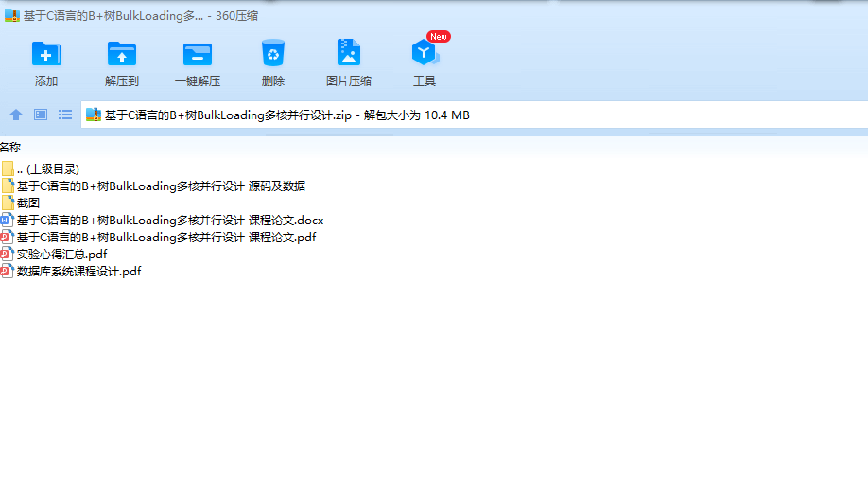This screenshot has width=868, height=477.
Task: Select the 数据库系统课程设计.pdf file icon
Action: (x=8, y=272)
